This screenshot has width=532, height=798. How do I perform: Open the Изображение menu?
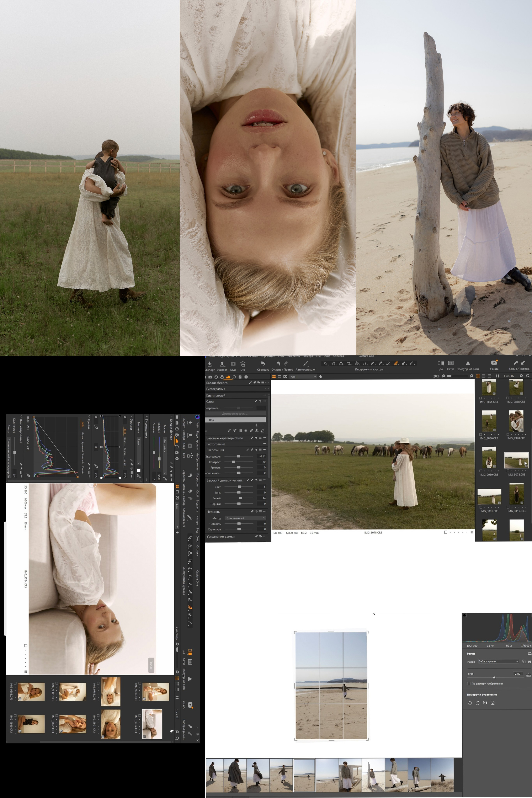249,356
